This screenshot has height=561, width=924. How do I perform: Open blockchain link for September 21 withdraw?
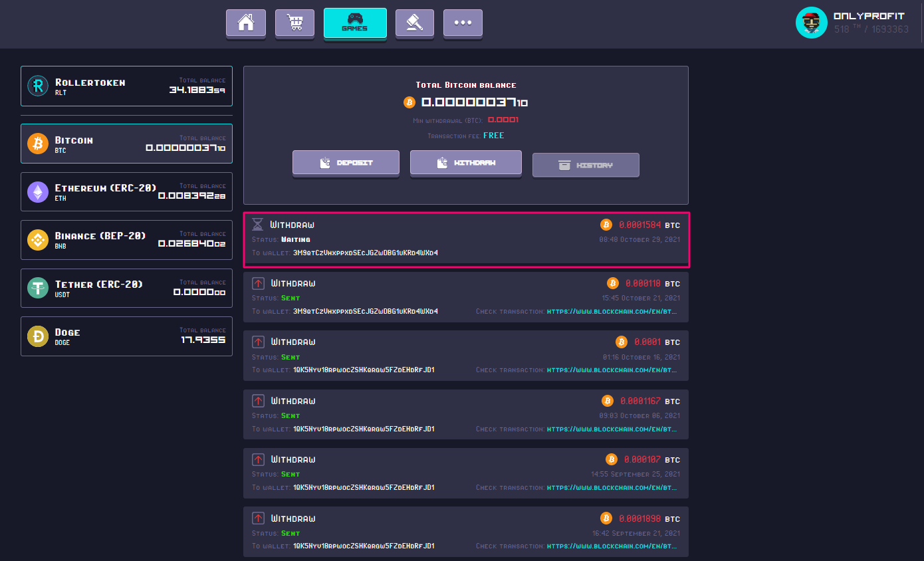[613, 546]
